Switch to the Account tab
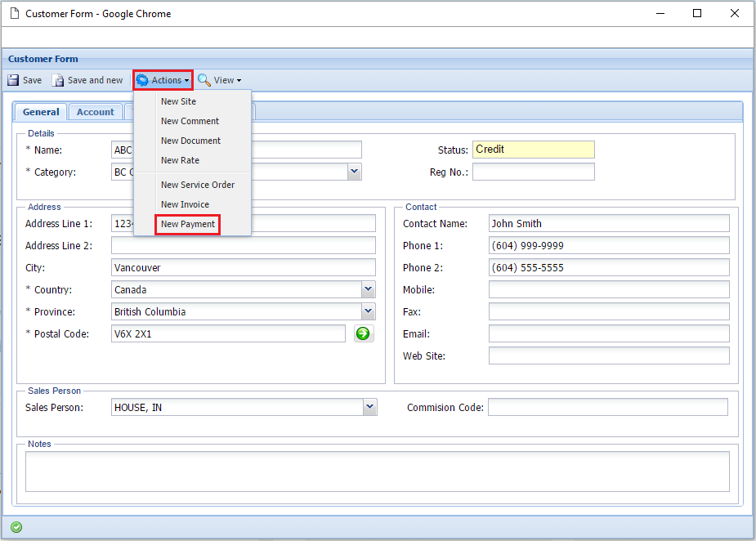 pyautogui.click(x=96, y=112)
